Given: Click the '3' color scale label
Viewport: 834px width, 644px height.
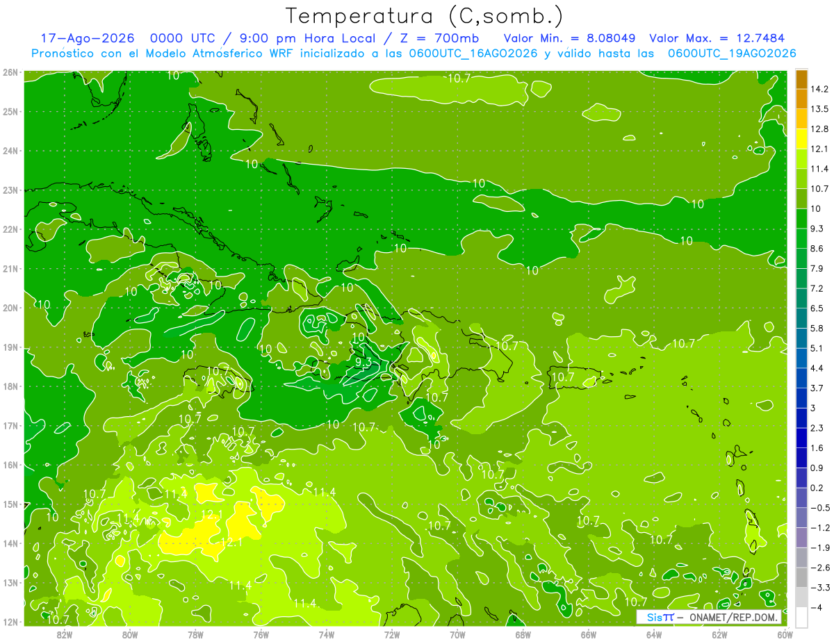Looking at the screenshot, I should click(814, 408).
